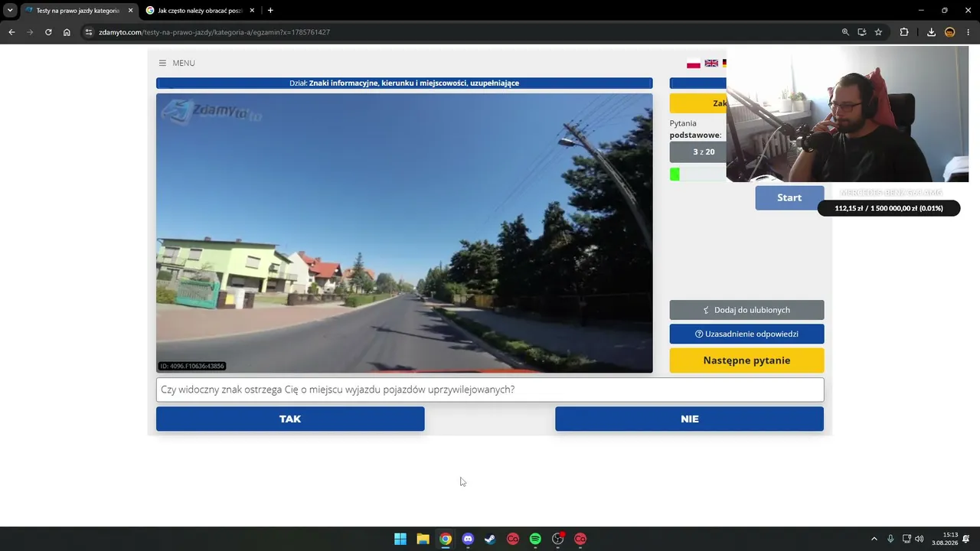Open the zoom magnifier in address bar

(845, 32)
